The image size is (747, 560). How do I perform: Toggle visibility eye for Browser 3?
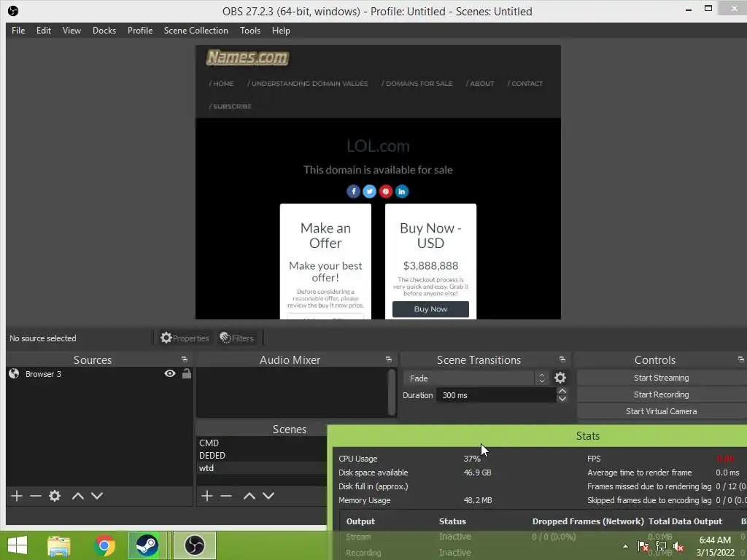[x=169, y=374]
